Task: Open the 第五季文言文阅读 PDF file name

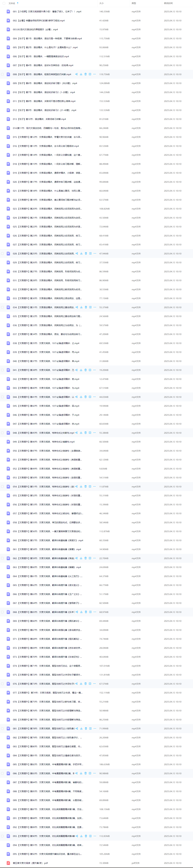Action: pyautogui.click(x=30, y=863)
